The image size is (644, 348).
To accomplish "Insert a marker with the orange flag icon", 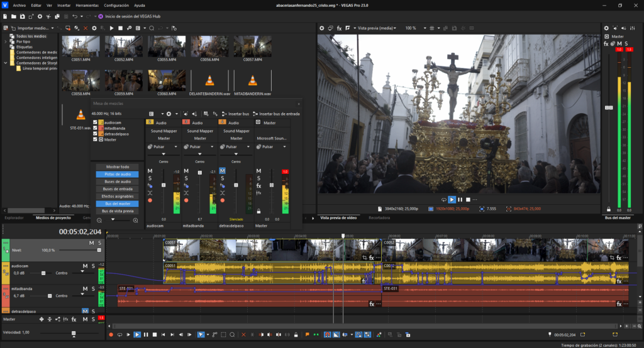I will (x=307, y=335).
